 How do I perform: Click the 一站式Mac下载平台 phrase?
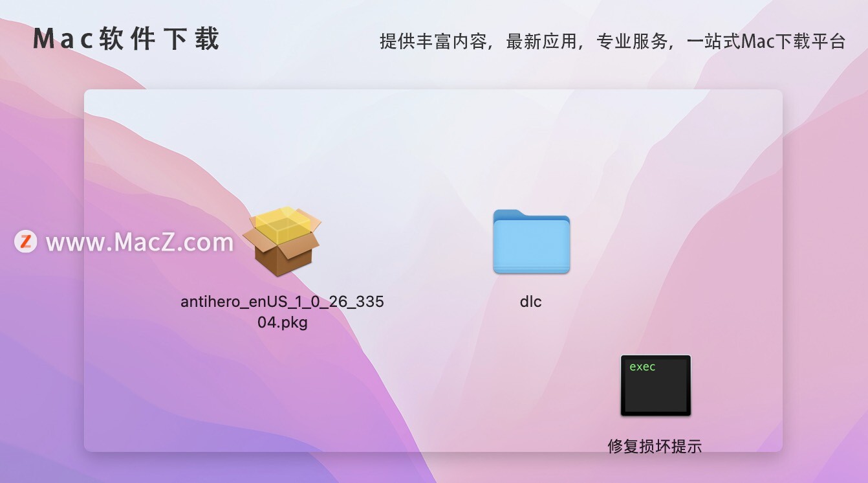click(766, 42)
